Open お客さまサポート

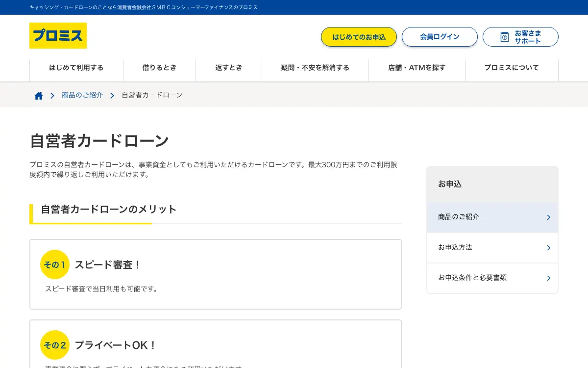point(520,37)
